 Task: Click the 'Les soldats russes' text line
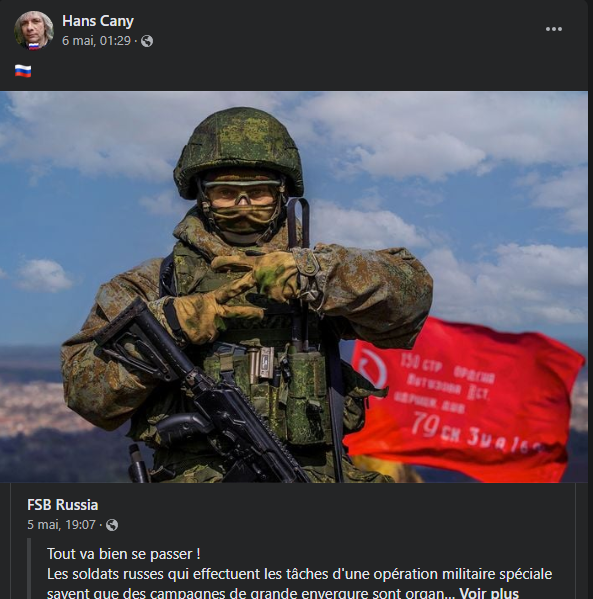pyautogui.click(x=300, y=574)
